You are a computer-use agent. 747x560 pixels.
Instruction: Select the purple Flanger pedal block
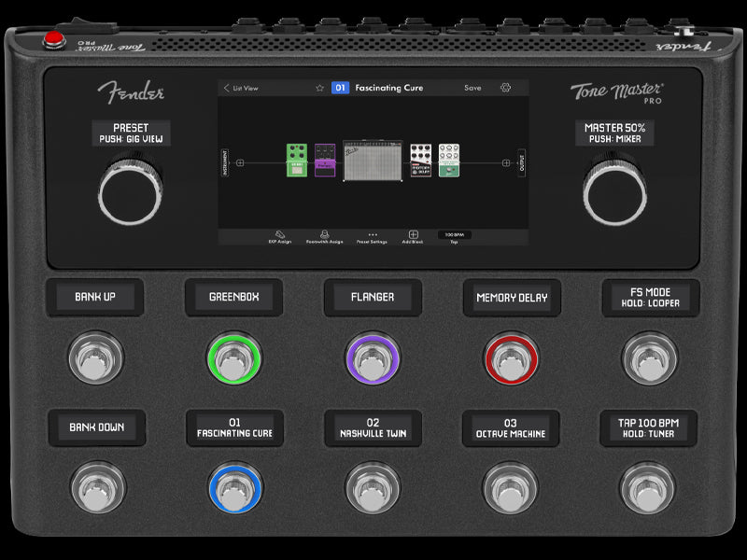point(325,161)
